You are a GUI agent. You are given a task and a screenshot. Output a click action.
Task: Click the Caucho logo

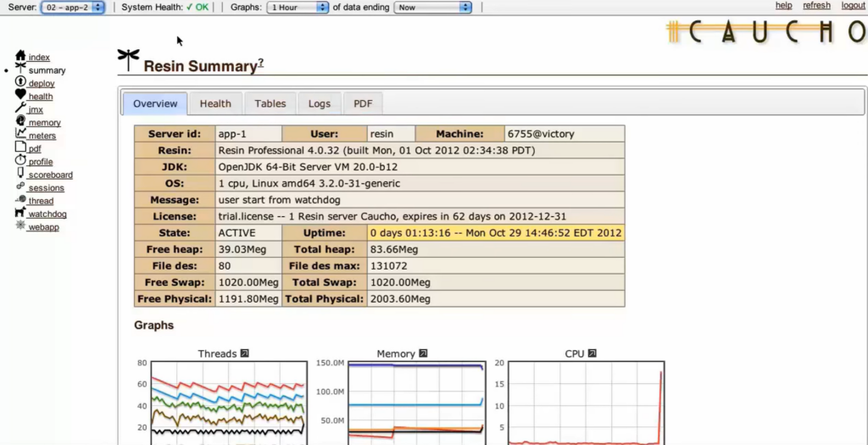pos(767,31)
